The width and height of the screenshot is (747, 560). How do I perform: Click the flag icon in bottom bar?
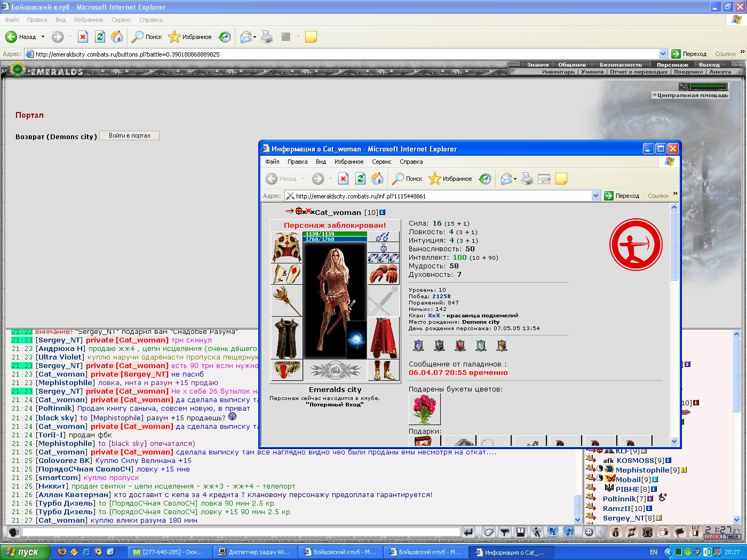(680, 532)
